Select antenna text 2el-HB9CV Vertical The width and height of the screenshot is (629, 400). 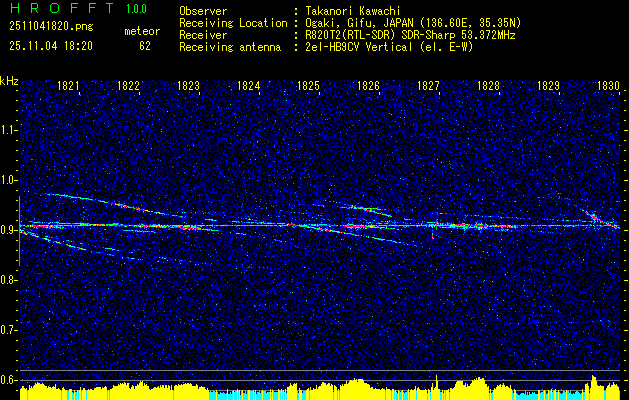coord(389,47)
